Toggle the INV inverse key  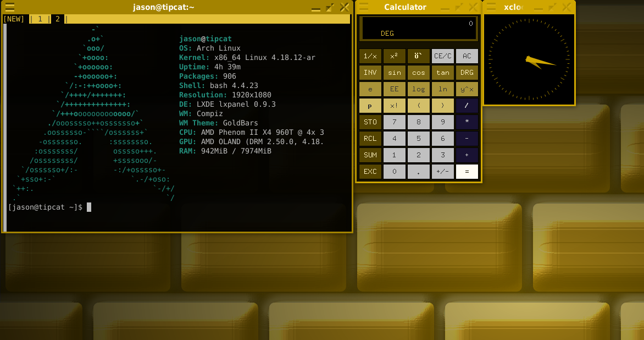(x=370, y=73)
